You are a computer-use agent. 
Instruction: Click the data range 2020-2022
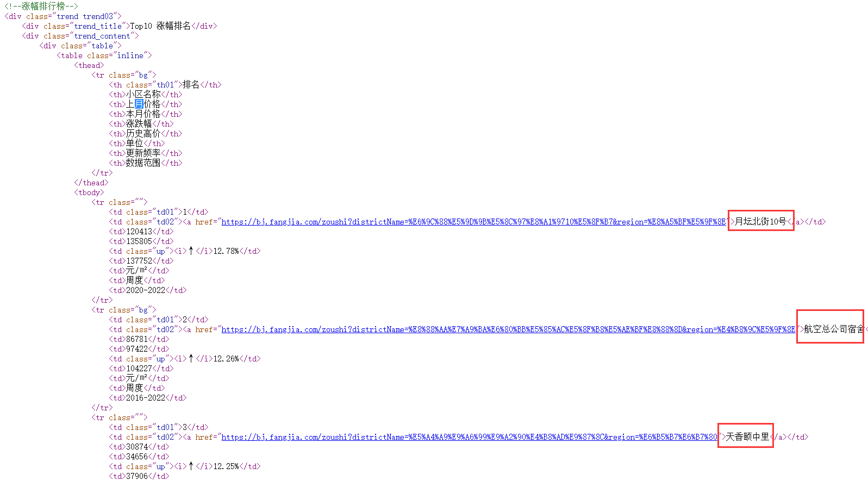[146, 290]
